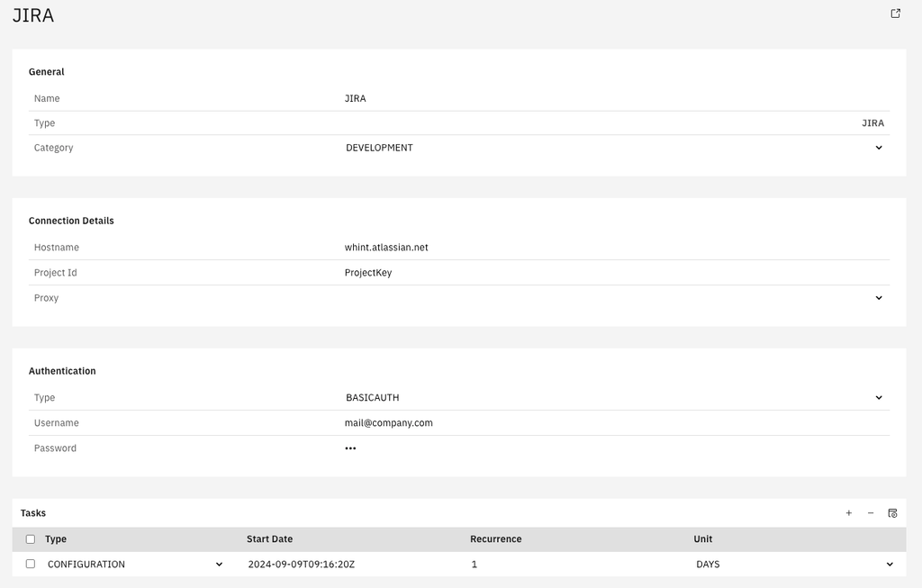Add a new task with plus icon
Screen dimensions: 922x588
(848, 513)
